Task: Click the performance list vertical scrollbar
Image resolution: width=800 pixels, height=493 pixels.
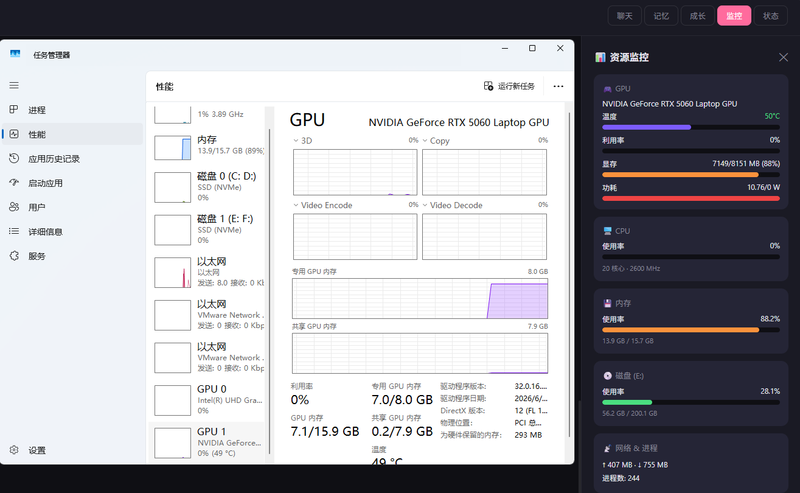Action: 269,291
